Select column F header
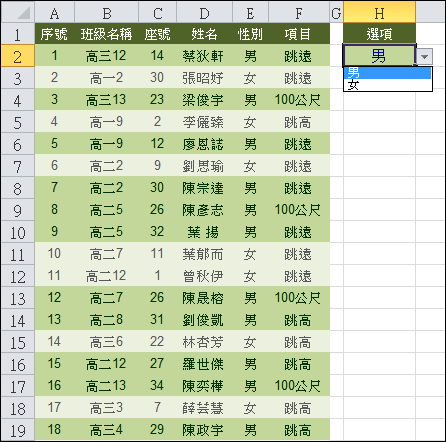Screen dimensions: 446x442 (299, 13)
